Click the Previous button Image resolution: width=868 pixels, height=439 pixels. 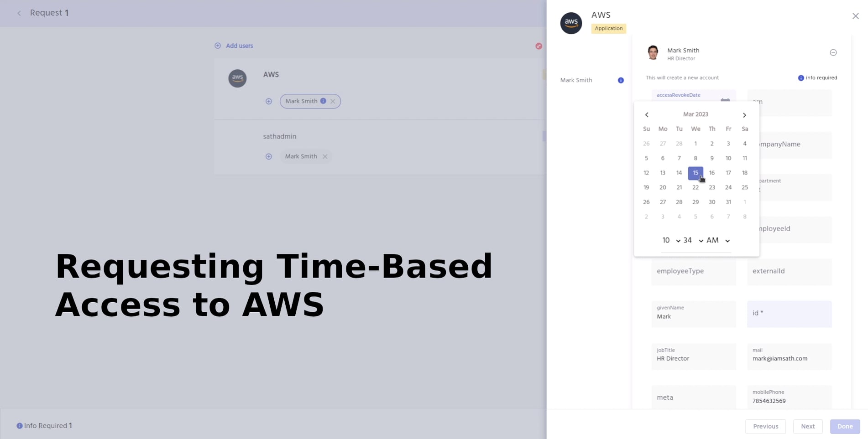[x=766, y=426]
